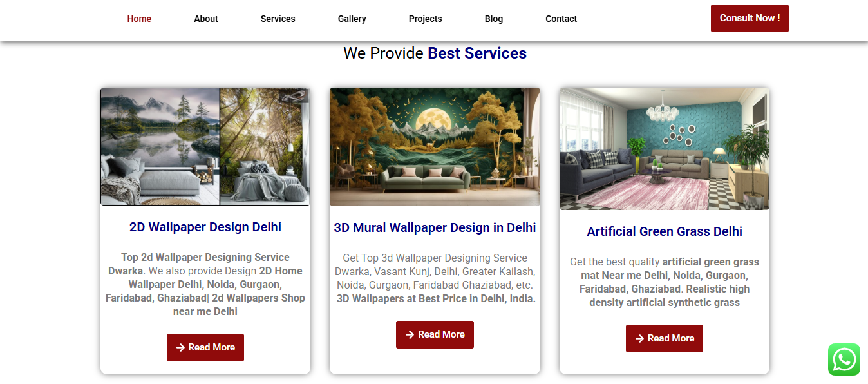
Task: Select Services in the navigation bar
Action: pyautogui.click(x=278, y=19)
